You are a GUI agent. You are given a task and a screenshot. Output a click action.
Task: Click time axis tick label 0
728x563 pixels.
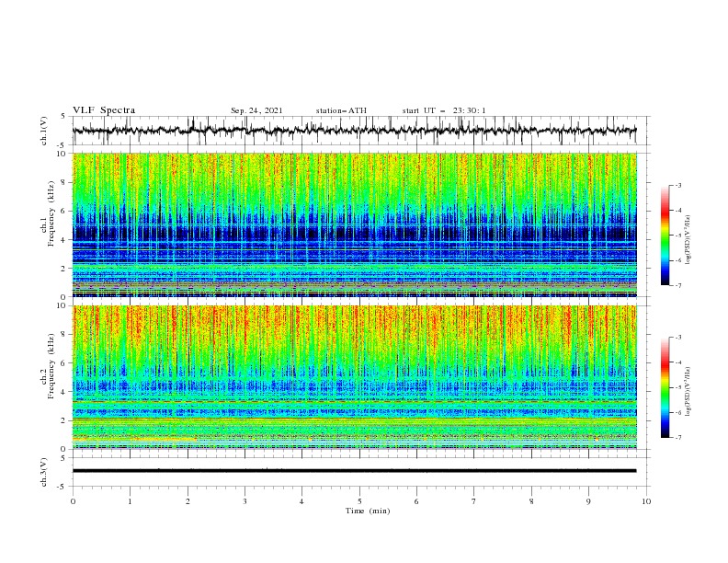coord(73,501)
